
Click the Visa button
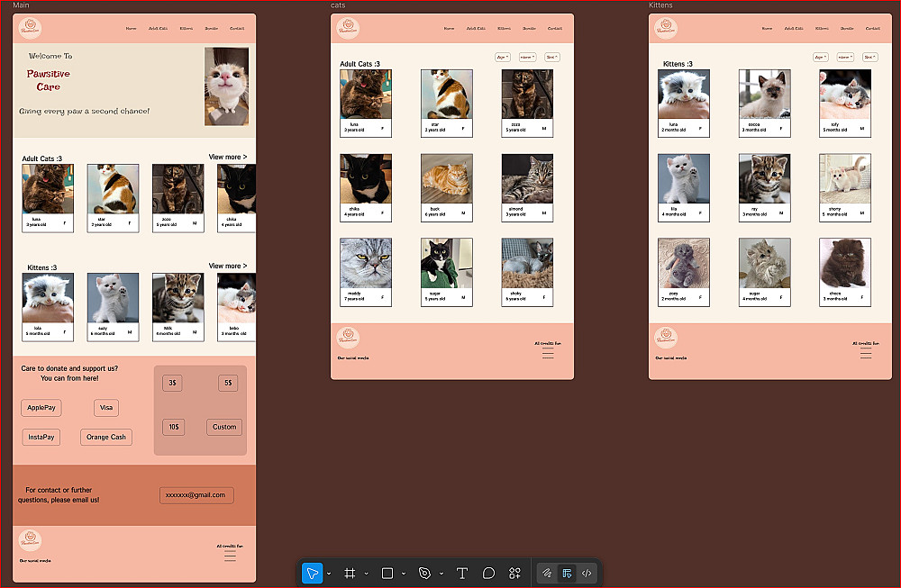click(106, 408)
